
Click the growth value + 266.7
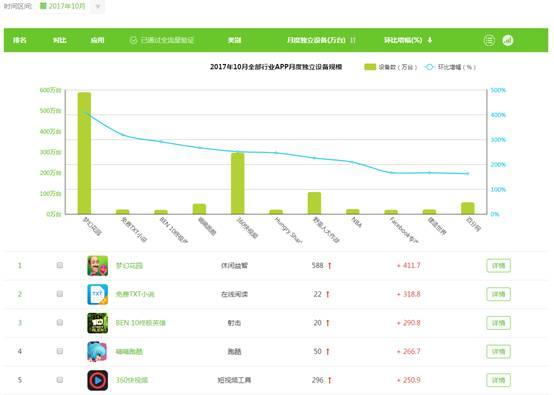pyautogui.click(x=409, y=352)
